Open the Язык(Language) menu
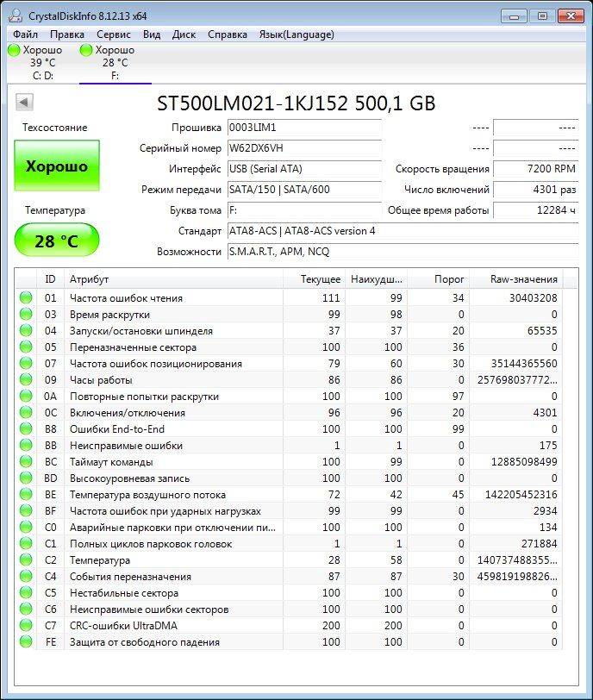The image size is (593, 700). 296,34
